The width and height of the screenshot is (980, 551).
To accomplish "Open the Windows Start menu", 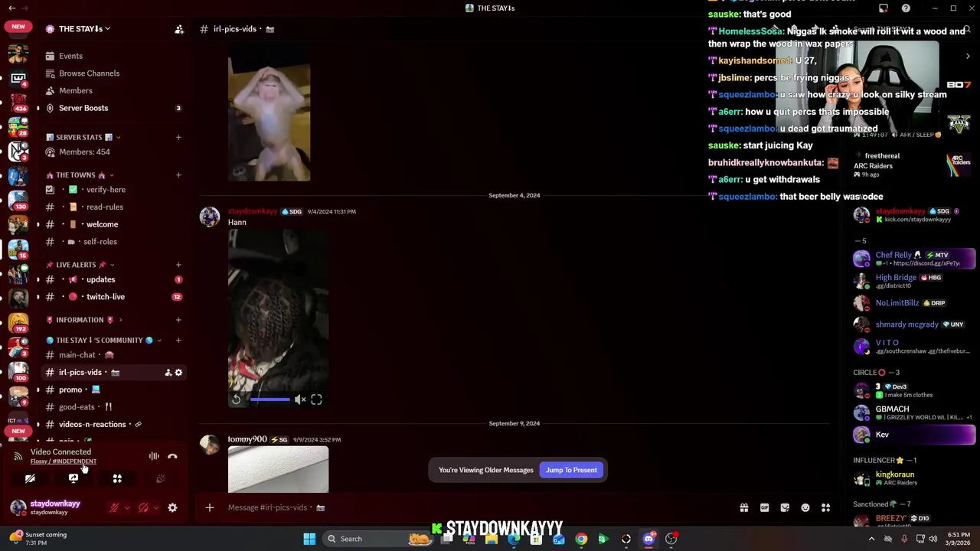I will tap(309, 539).
